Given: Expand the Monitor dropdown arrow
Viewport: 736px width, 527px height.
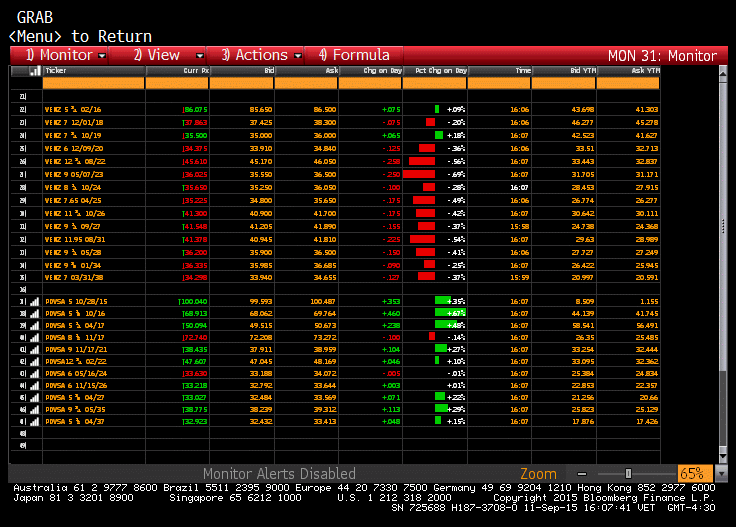Looking at the screenshot, I should coord(102,56).
